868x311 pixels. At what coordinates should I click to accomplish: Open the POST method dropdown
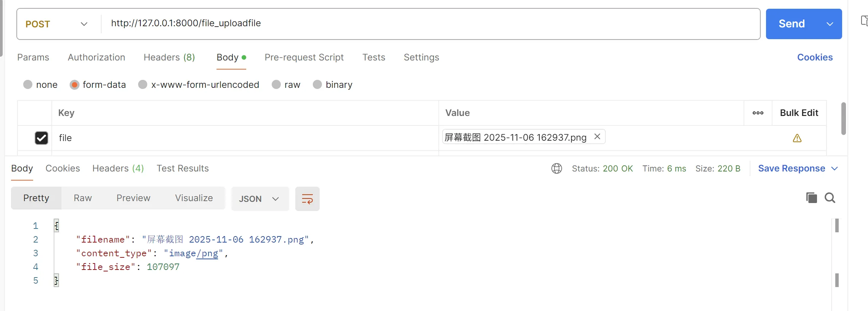57,24
